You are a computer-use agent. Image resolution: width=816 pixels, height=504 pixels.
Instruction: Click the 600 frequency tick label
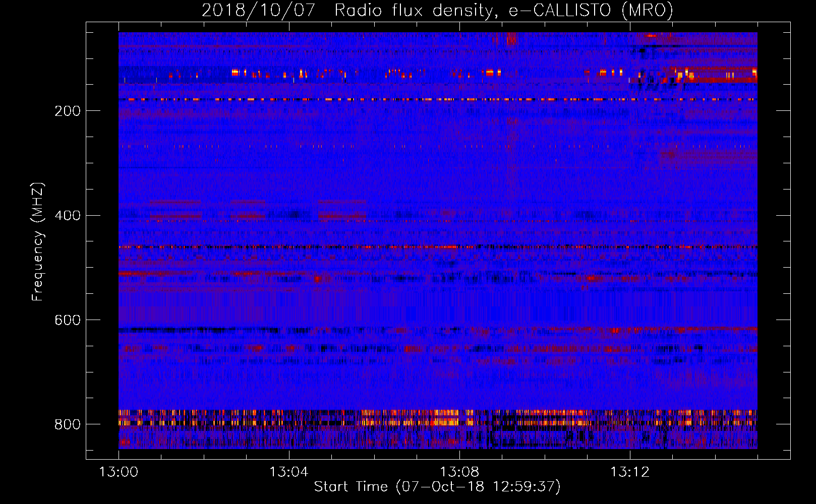[68, 321]
